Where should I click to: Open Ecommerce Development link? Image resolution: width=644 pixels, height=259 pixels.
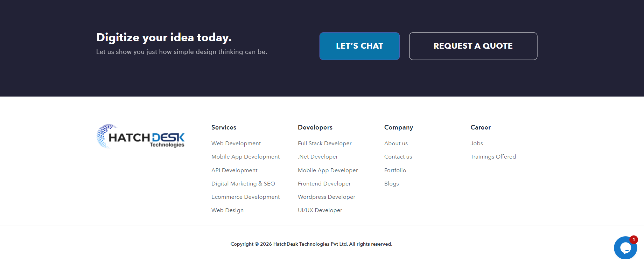click(245, 197)
